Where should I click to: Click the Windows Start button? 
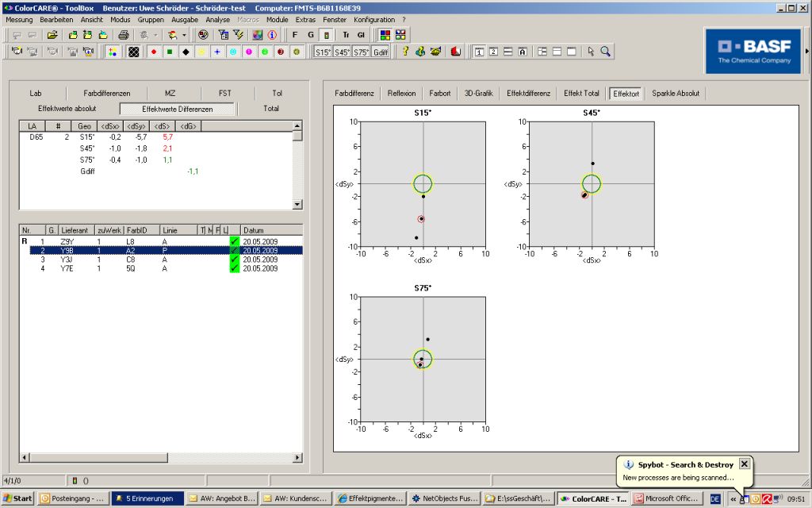17,498
